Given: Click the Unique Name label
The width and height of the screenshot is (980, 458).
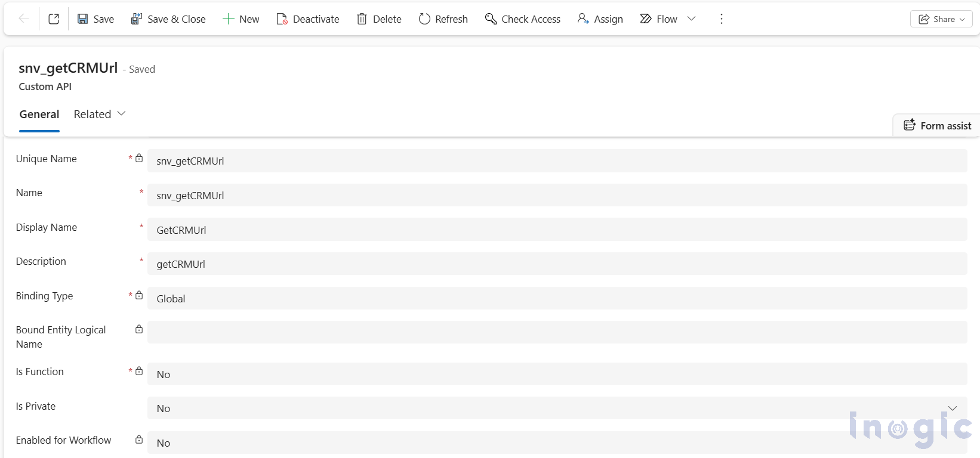Looking at the screenshot, I should click(x=47, y=159).
